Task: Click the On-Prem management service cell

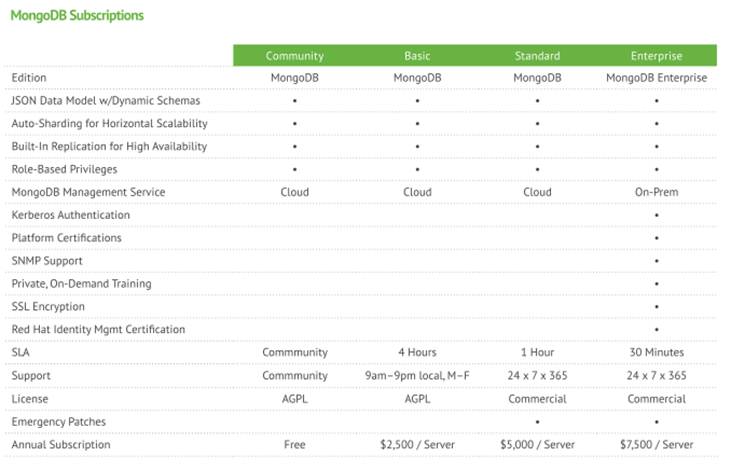Action: click(656, 192)
